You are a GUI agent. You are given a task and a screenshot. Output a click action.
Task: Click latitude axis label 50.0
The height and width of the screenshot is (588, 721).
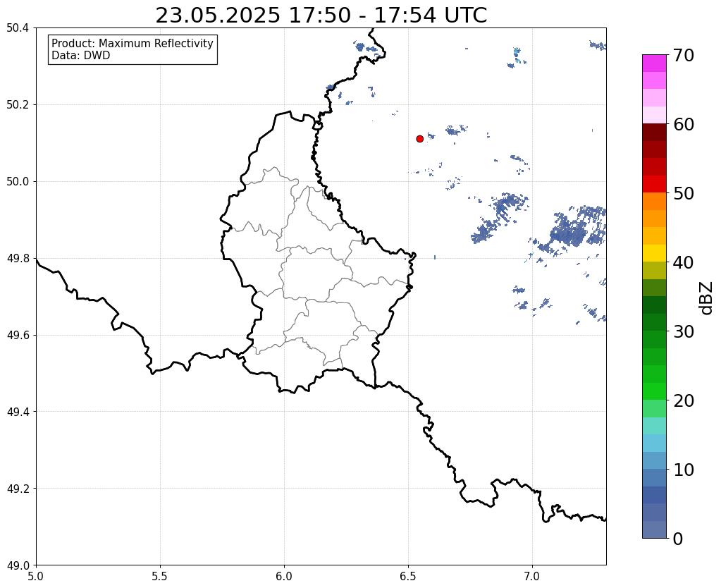tap(18, 182)
